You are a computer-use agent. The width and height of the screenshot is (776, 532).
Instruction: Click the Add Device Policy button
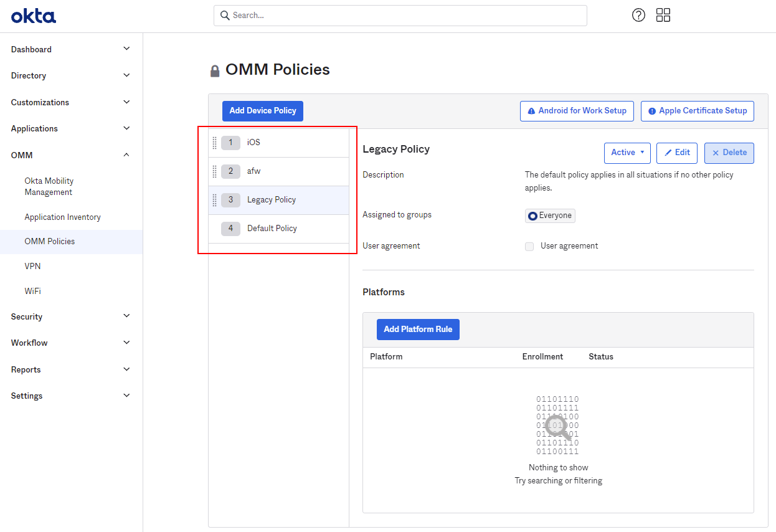pos(263,111)
